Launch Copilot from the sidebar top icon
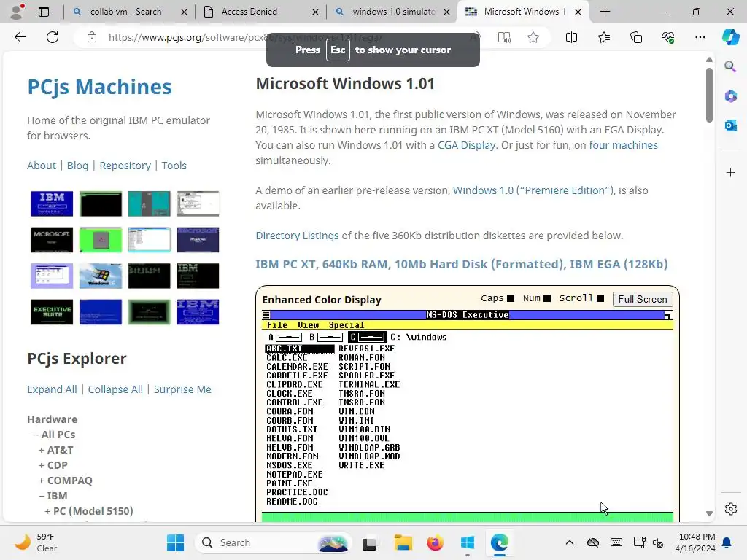747x560 pixels. click(730, 37)
